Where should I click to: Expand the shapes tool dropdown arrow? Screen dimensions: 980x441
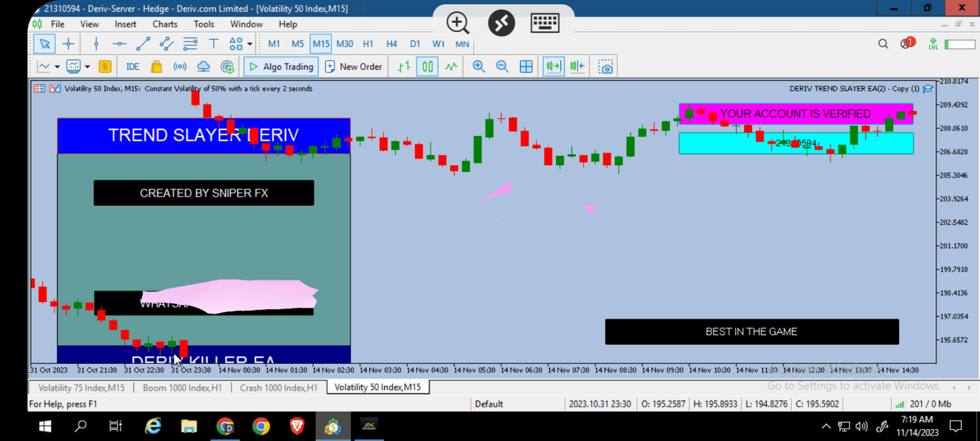[x=250, y=44]
